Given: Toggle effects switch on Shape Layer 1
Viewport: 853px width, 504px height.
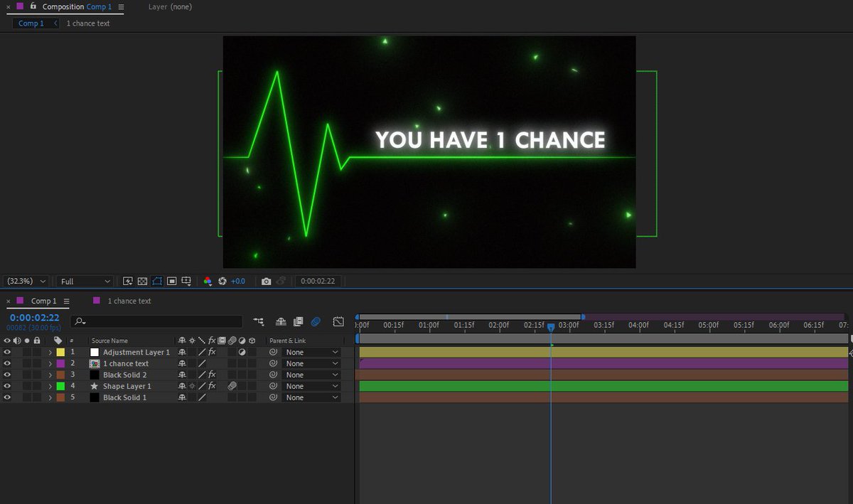Looking at the screenshot, I should (212, 387).
